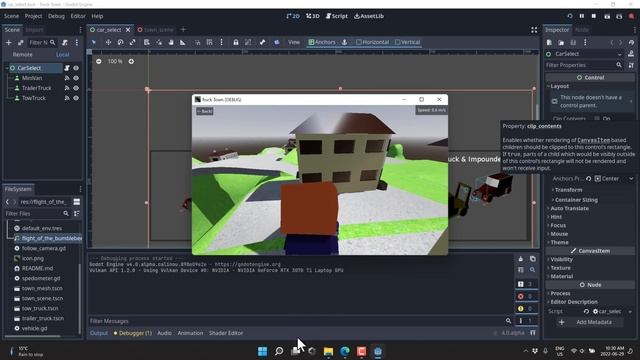Activate the Pan Mode hand tool
The image size is (640, 360).
(x=171, y=42)
